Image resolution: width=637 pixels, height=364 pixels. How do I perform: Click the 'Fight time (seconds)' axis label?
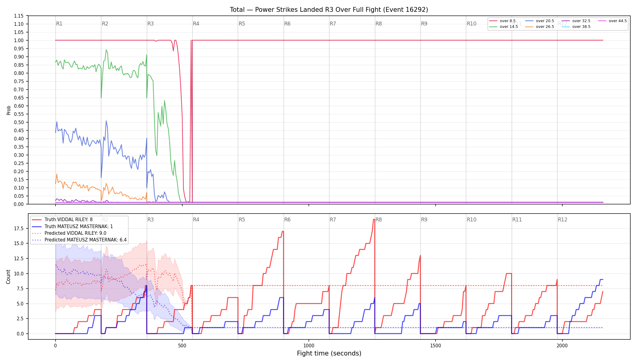coord(329,353)
